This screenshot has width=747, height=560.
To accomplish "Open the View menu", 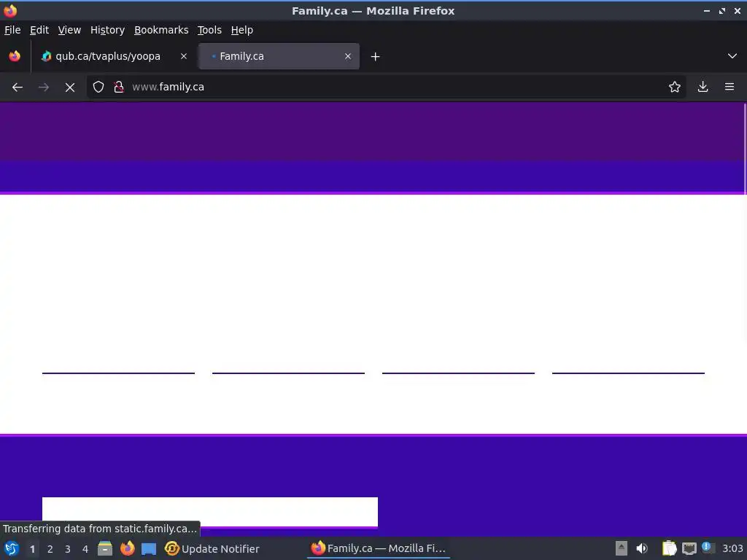I will tap(69, 30).
